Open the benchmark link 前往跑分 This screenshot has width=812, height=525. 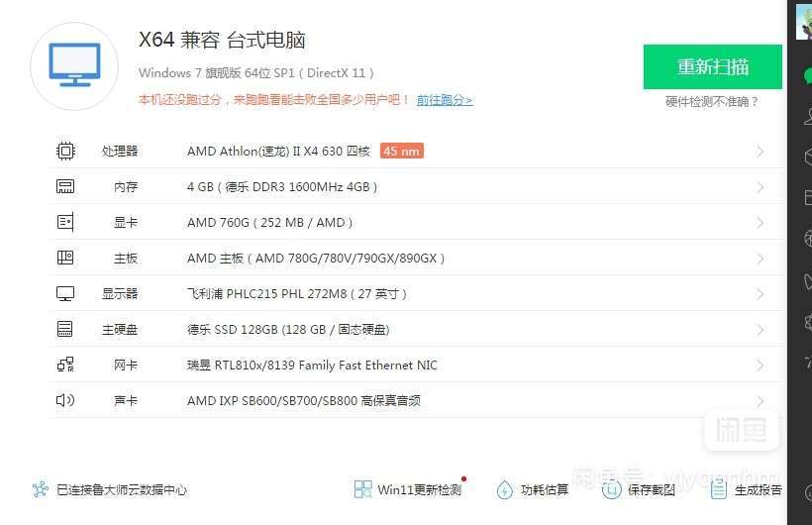[445, 99]
